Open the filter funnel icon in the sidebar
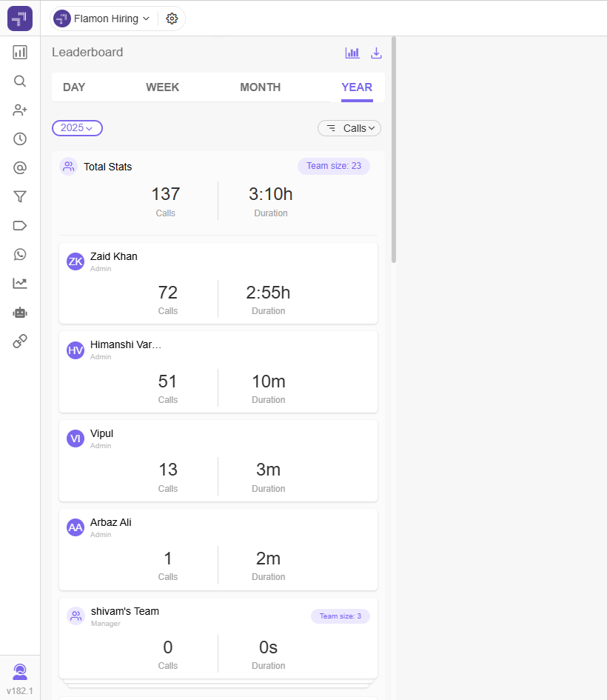This screenshot has width=607, height=700. click(x=20, y=196)
